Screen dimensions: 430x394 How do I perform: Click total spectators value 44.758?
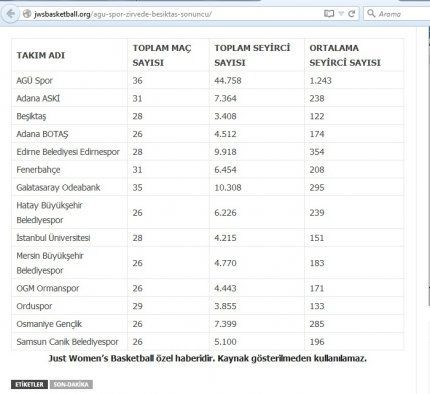228,81
